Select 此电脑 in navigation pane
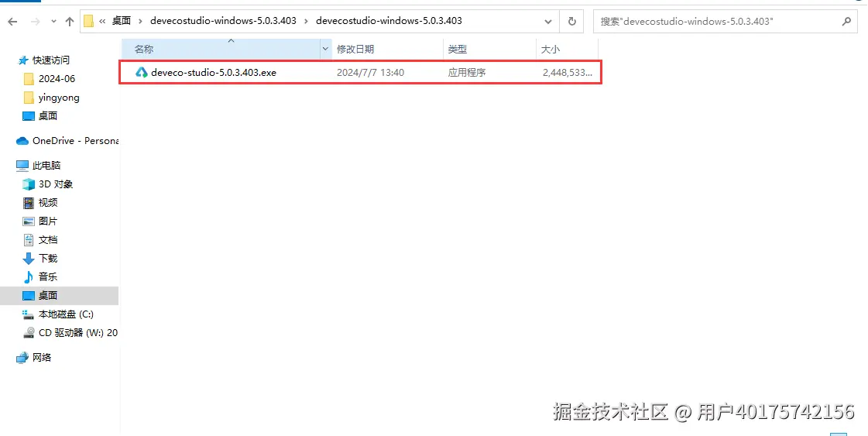 [46, 165]
